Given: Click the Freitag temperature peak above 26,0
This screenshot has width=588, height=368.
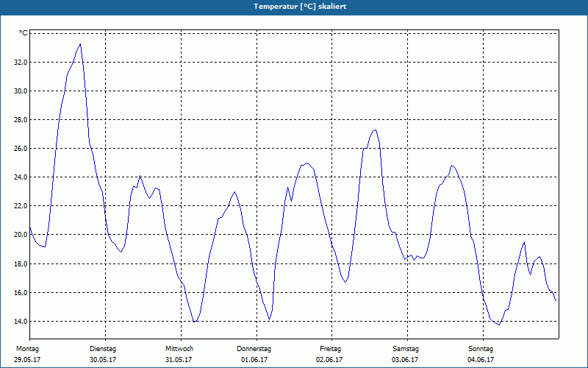Looking at the screenshot, I should (x=376, y=130).
